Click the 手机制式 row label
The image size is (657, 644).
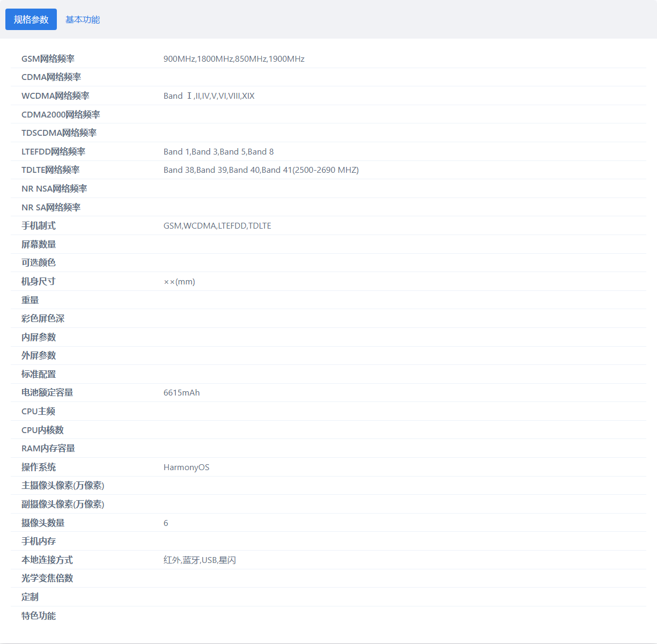[39, 225]
